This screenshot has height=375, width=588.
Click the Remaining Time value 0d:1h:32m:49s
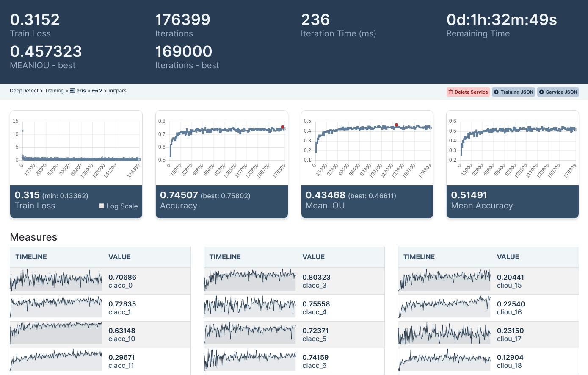502,19
